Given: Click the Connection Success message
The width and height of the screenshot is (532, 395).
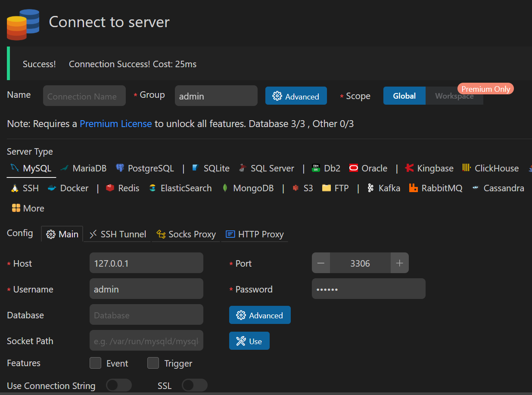Looking at the screenshot, I should point(133,64).
